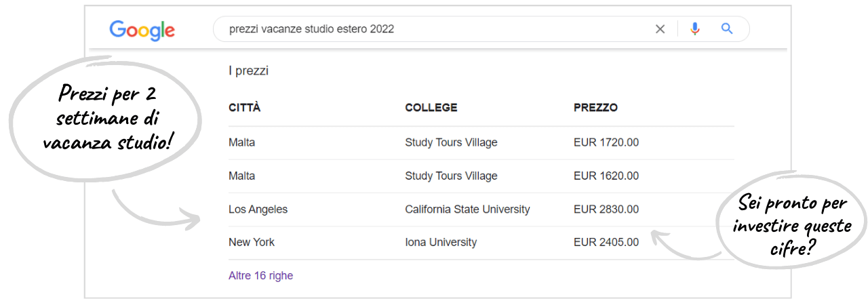This screenshot has height=301, width=868.
Task: Click Iona University entry
Action: 441,242
